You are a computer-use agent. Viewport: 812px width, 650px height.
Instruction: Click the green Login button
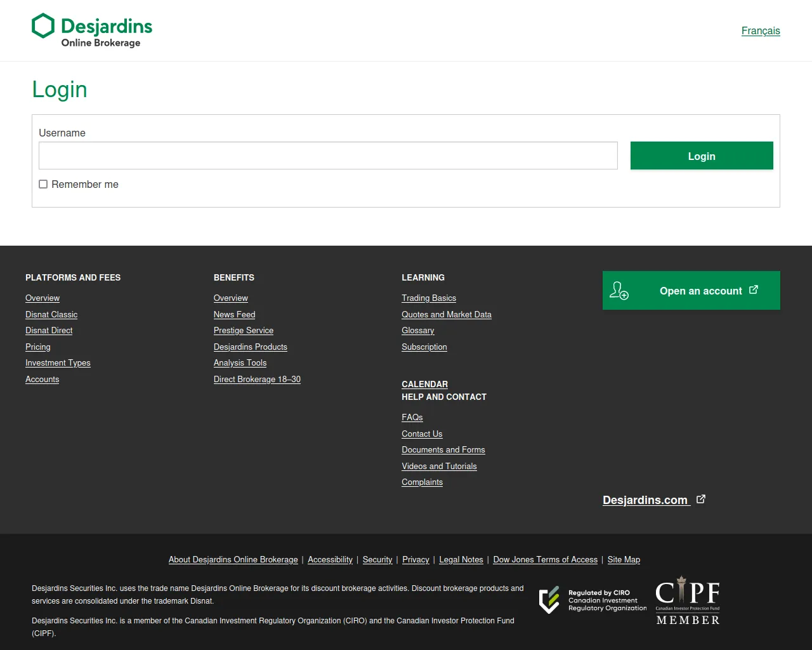click(702, 156)
